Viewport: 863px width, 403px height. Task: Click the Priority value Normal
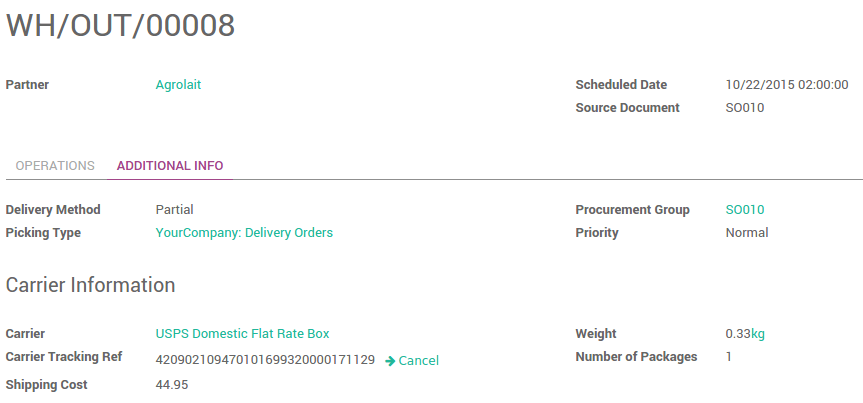[x=747, y=233]
